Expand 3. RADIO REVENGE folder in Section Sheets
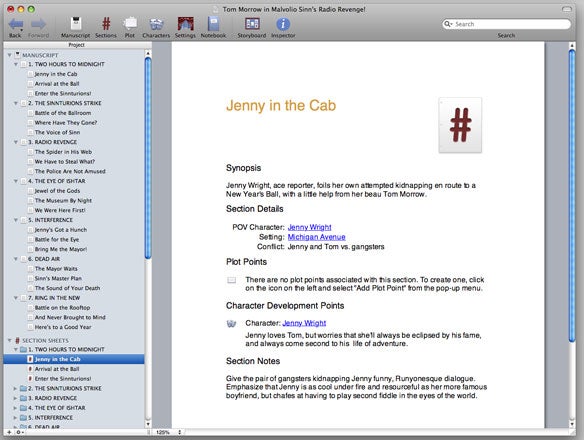 (15, 398)
